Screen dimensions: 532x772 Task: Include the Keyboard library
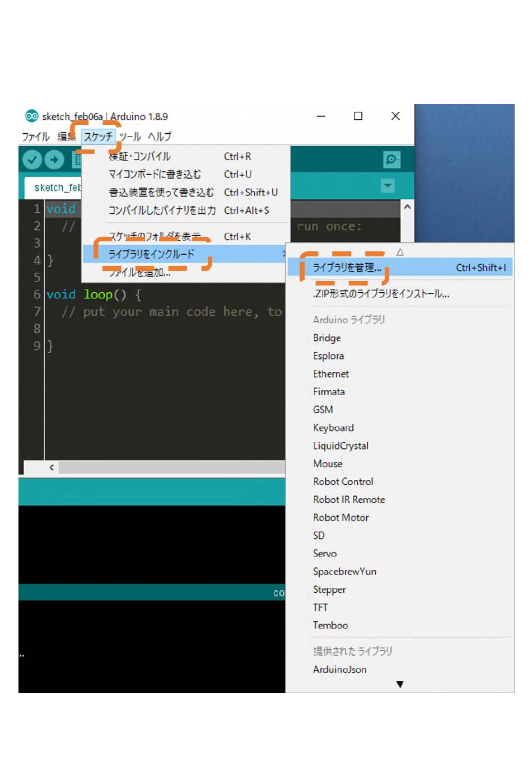tap(400, 428)
